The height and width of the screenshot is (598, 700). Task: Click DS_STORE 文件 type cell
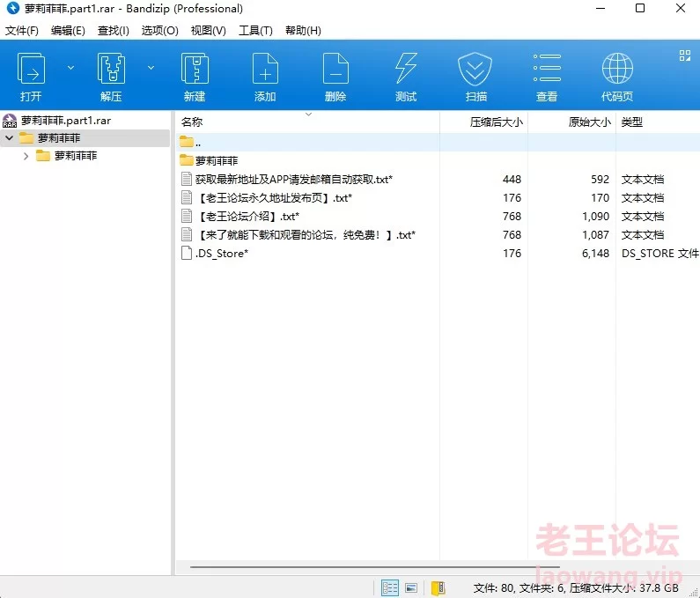[x=659, y=254]
